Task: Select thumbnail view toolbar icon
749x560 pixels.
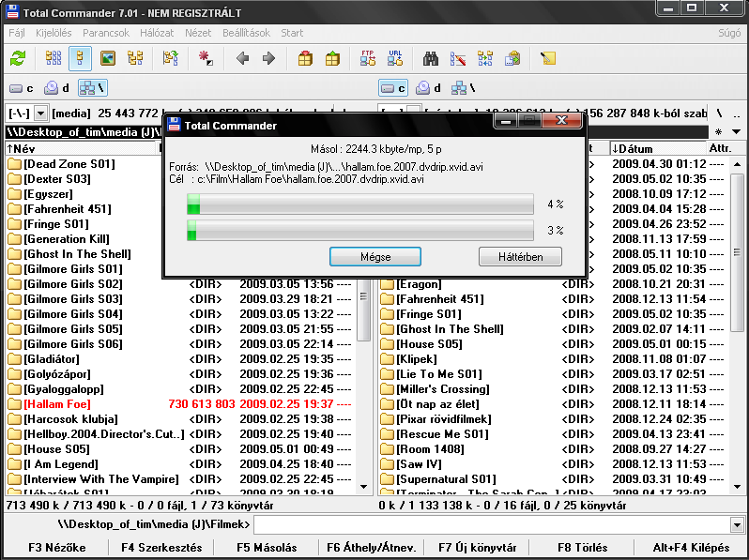Action: point(108,59)
